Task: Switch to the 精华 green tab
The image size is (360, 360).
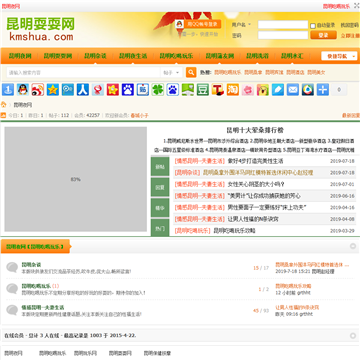Action: pyautogui.click(x=160, y=208)
